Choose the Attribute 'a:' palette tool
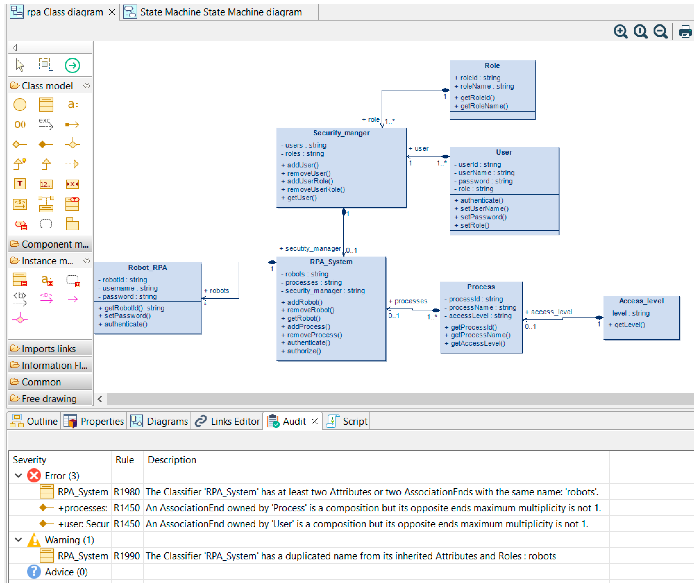 (x=73, y=104)
